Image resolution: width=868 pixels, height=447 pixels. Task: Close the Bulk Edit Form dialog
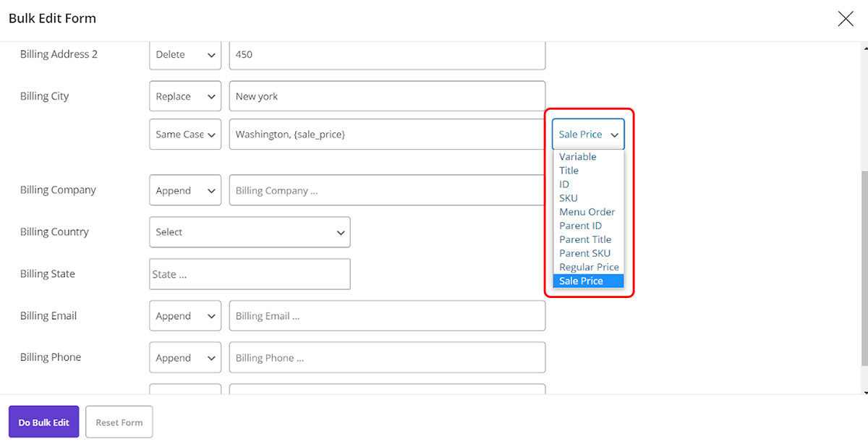[845, 19]
